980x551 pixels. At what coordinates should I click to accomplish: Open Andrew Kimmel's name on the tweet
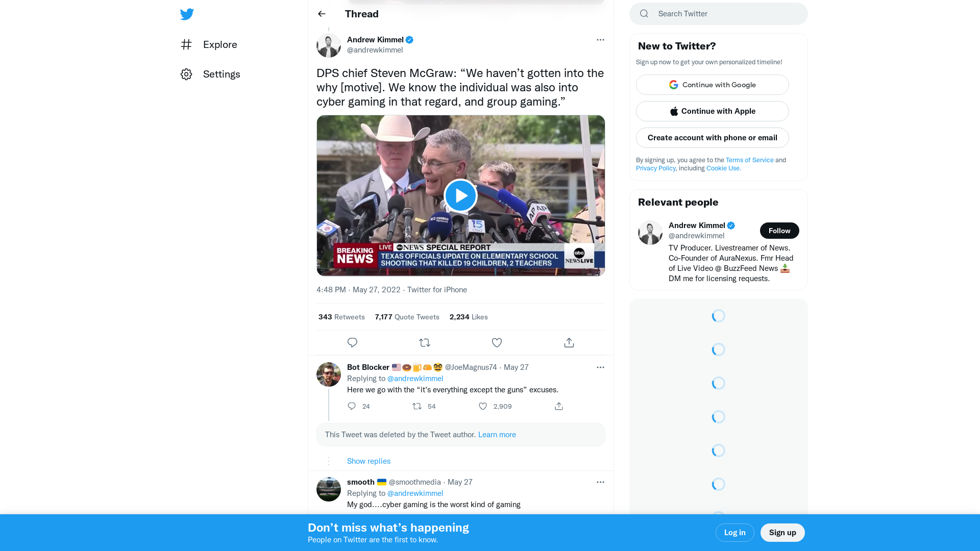click(x=375, y=40)
